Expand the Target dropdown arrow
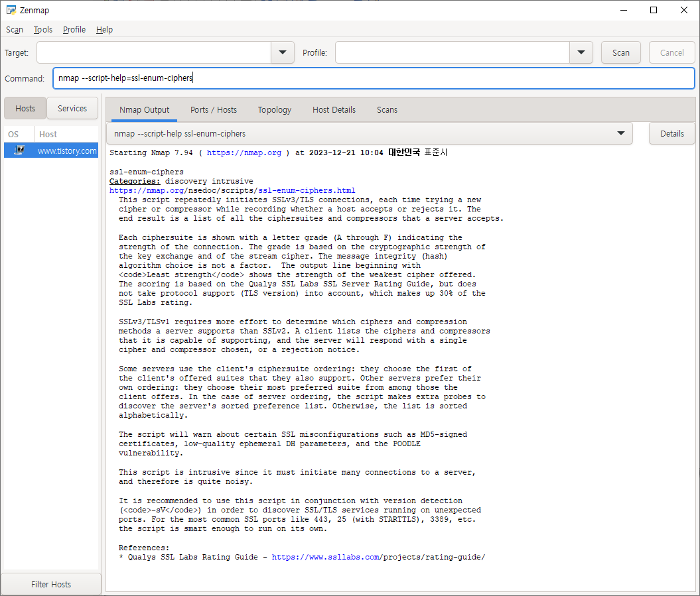This screenshot has width=700, height=596. click(283, 52)
